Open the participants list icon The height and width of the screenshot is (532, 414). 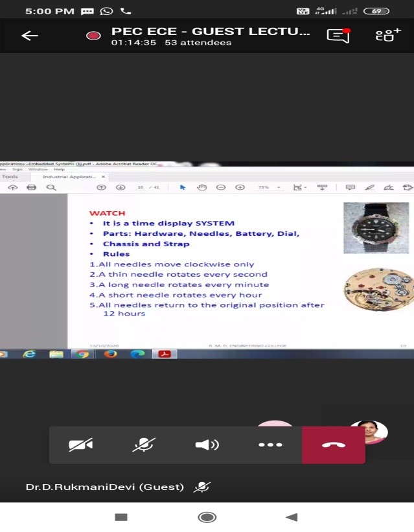(387, 36)
